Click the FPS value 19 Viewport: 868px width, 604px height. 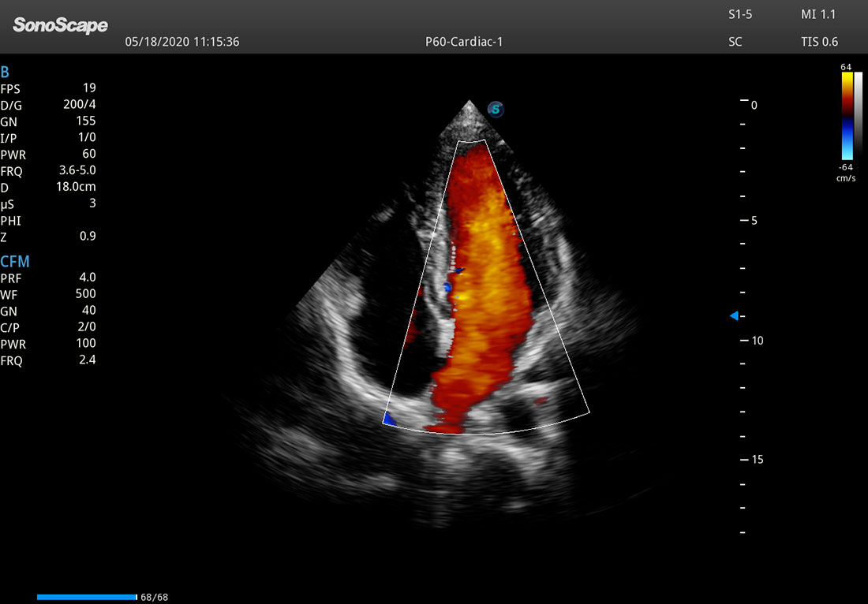89,88
